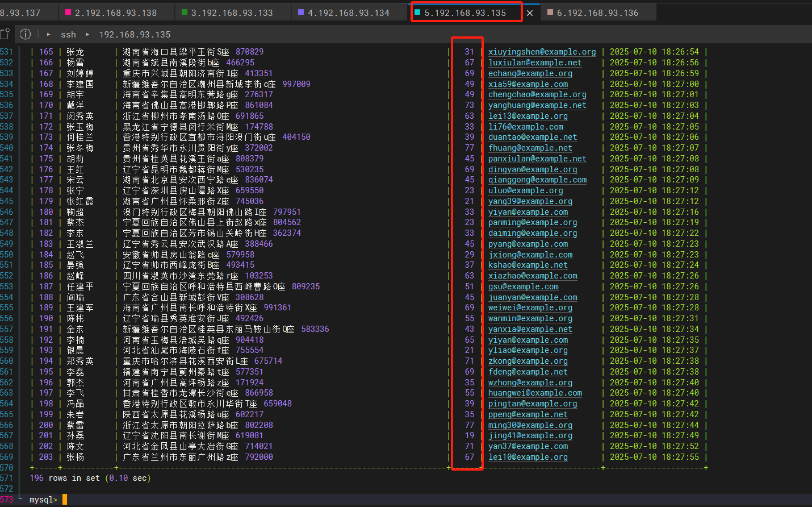Image resolution: width=812 pixels, height=507 pixels.
Task: Click postal code 870829 in row 165
Action: point(250,52)
